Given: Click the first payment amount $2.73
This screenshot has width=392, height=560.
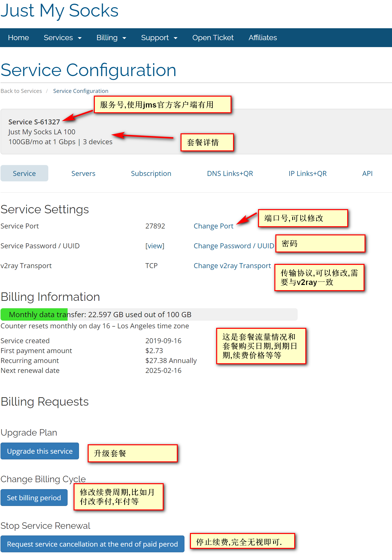Looking at the screenshot, I should [x=154, y=351].
